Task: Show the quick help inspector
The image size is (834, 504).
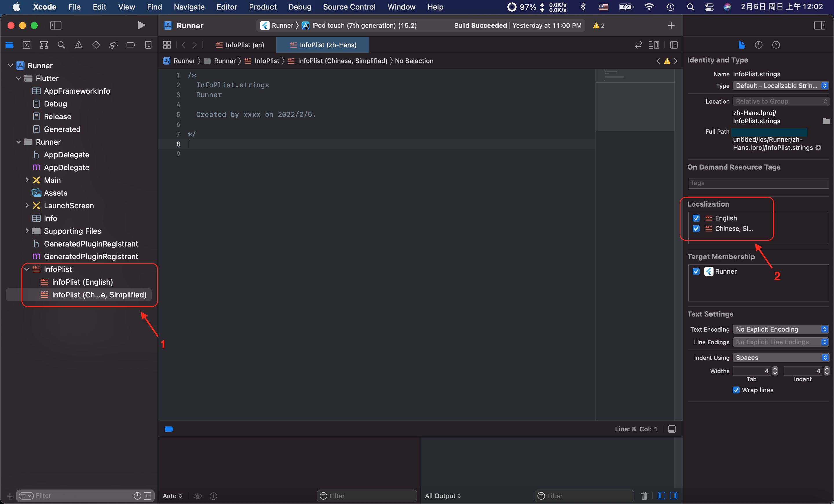Action: [776, 45]
